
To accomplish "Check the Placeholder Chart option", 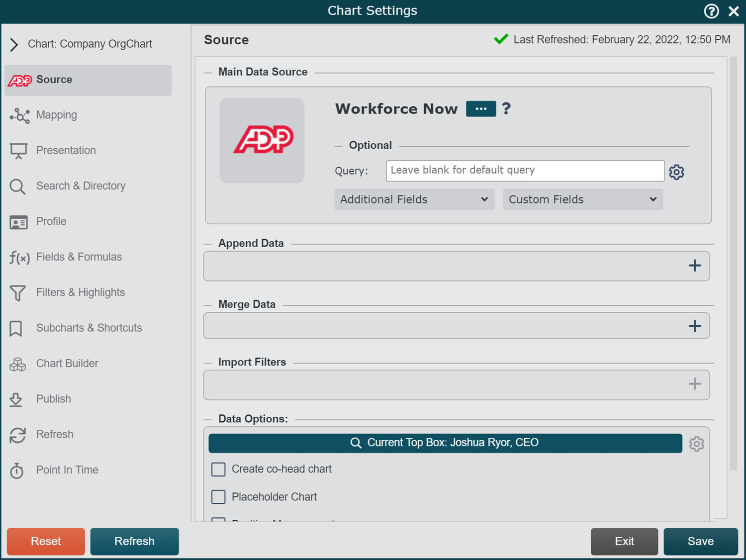I will click(x=218, y=496).
